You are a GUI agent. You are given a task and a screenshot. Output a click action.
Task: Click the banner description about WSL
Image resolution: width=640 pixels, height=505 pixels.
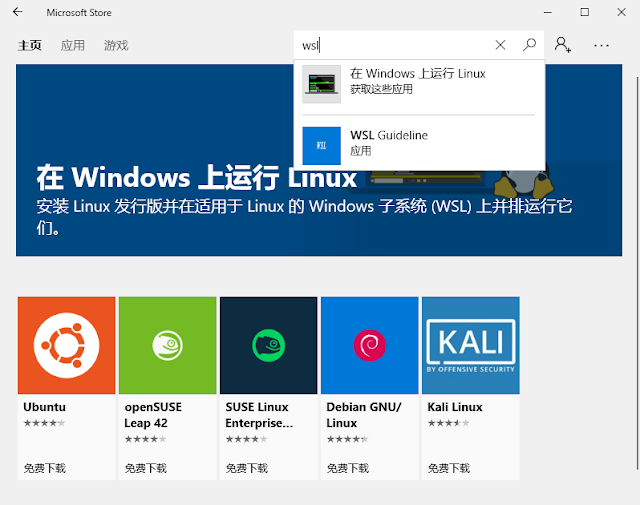(x=304, y=217)
